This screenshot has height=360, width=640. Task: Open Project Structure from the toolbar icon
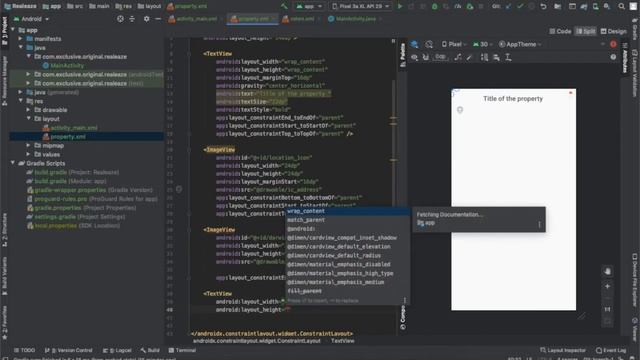point(558,6)
